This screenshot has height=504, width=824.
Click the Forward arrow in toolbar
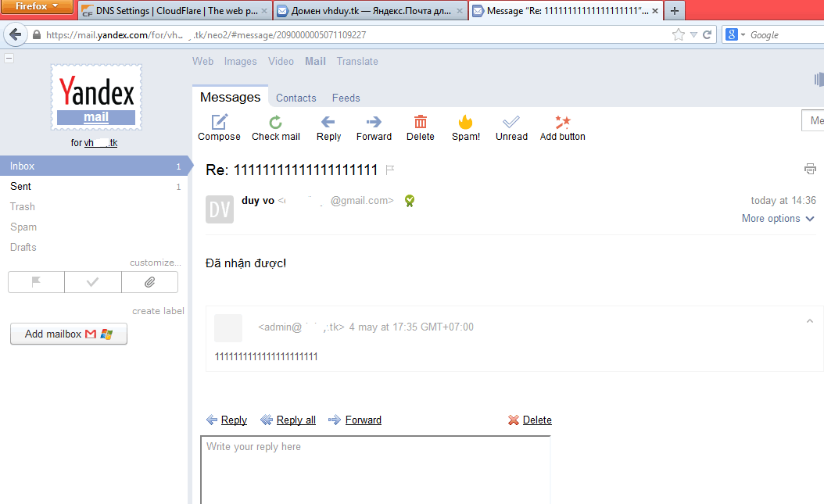(374, 122)
